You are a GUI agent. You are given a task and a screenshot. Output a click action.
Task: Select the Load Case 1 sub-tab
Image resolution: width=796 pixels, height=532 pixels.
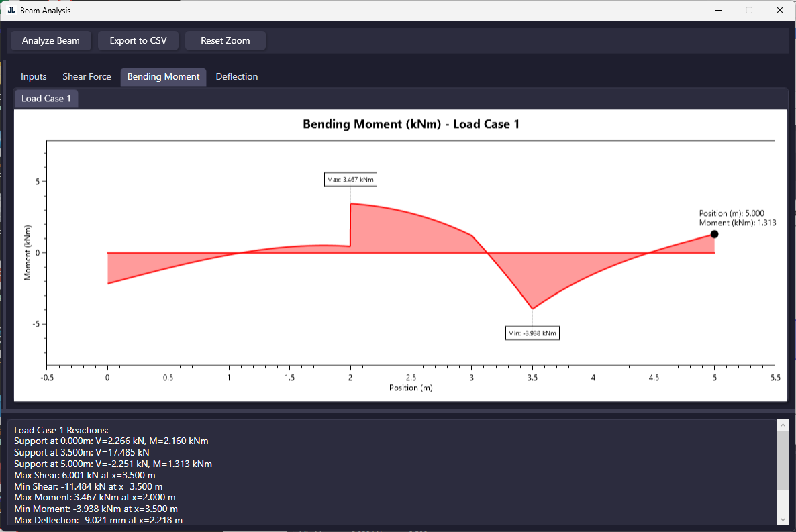[x=46, y=99]
